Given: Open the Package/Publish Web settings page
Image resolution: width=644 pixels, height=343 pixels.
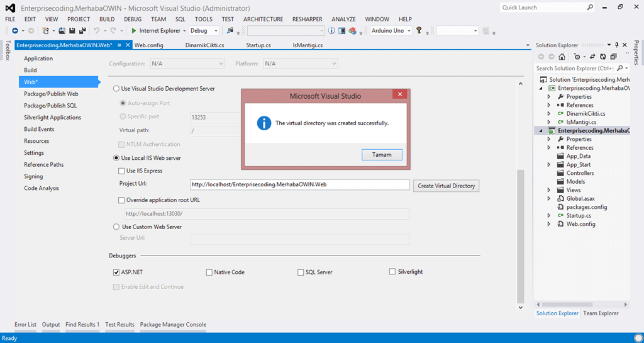Looking at the screenshot, I should pyautogui.click(x=51, y=94).
